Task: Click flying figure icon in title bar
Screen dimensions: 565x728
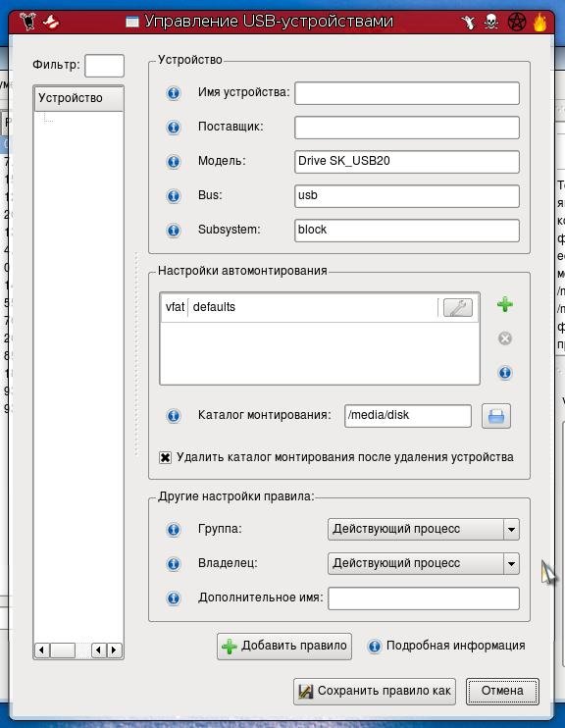Action: point(468,22)
